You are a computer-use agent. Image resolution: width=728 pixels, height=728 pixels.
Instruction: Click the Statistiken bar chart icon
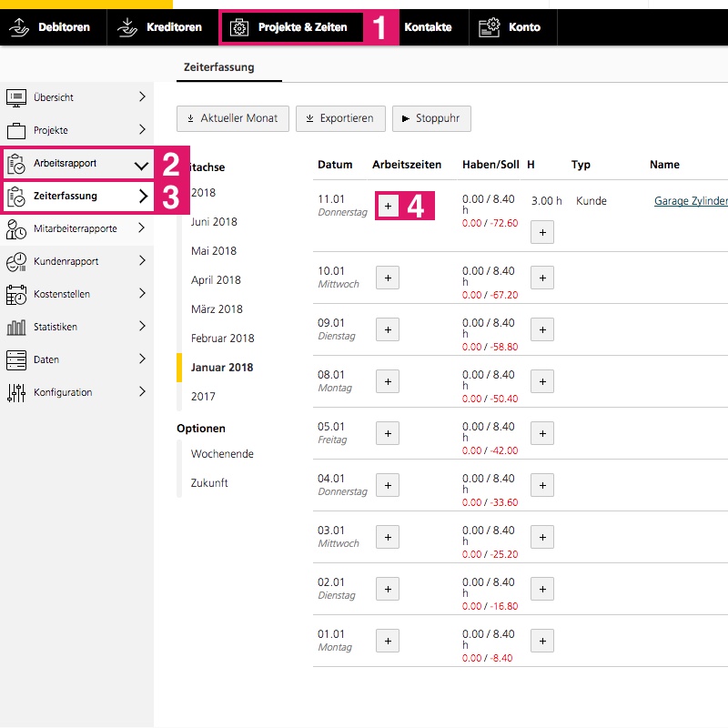coord(16,328)
